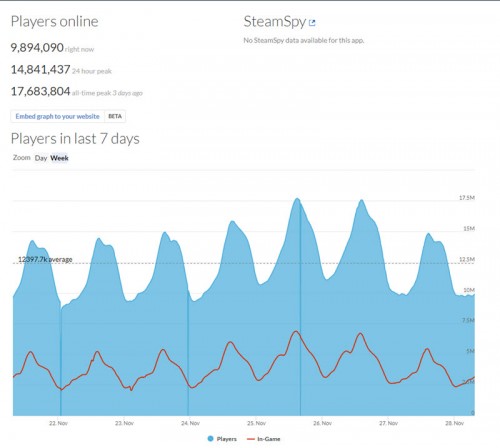Toggle the Players series legend dot

click(210, 439)
